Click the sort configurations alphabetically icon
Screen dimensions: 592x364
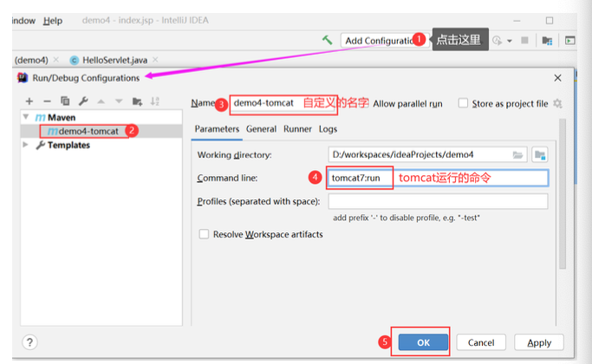coord(155,101)
